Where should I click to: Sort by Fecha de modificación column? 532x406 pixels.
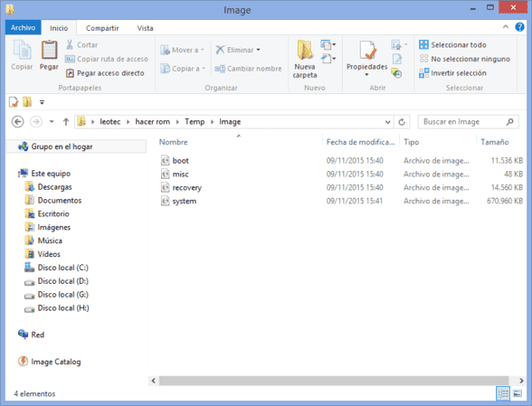[360, 142]
